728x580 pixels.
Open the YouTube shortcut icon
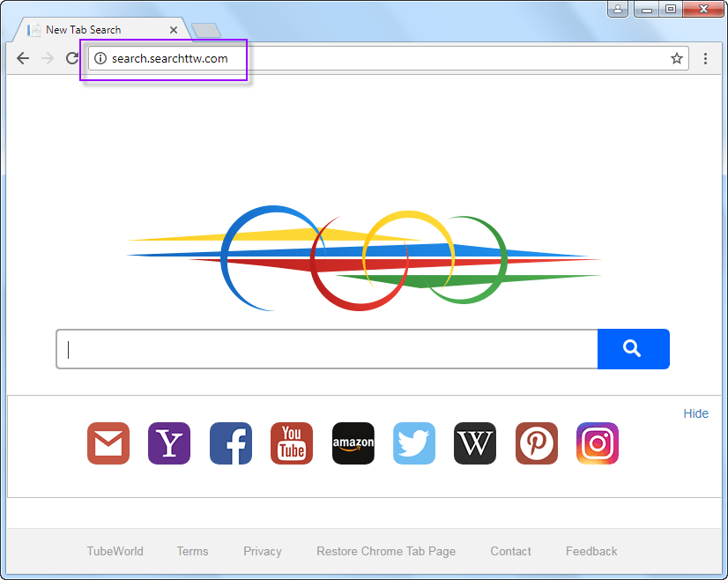click(292, 443)
